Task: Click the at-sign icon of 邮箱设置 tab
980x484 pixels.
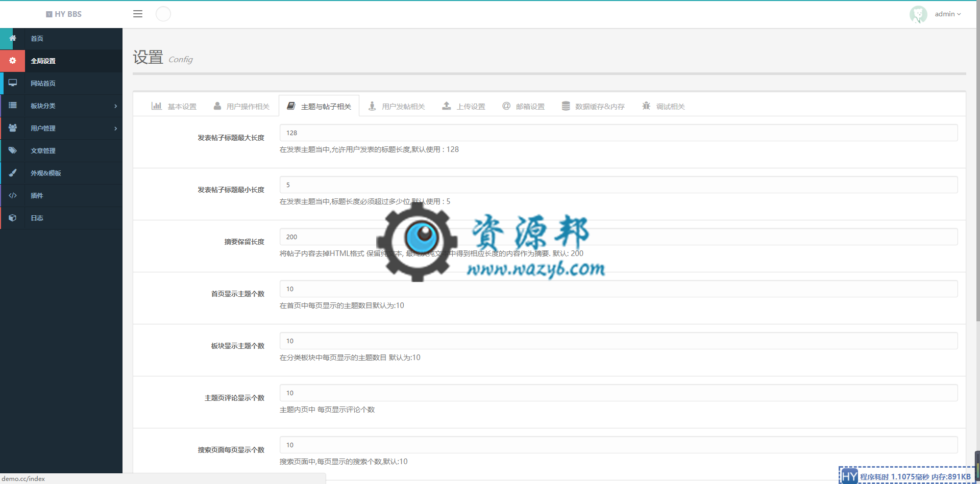Action: coord(506,106)
